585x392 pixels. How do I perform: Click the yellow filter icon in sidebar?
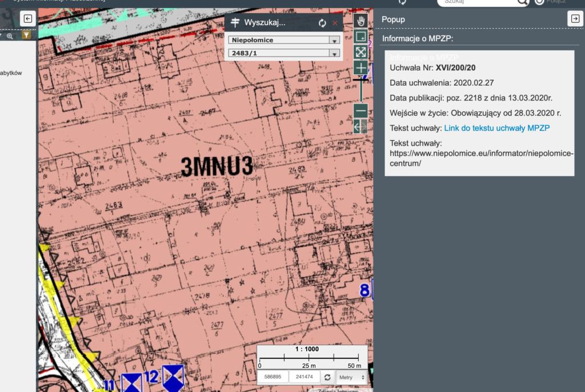[x=26, y=35]
